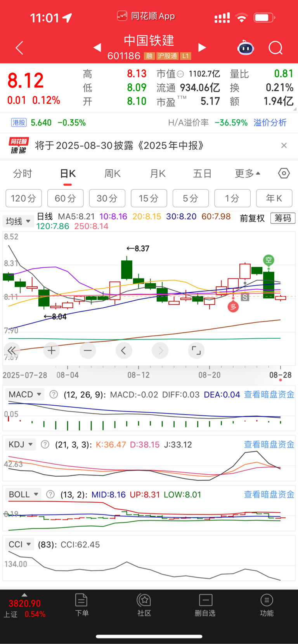Tap the 沪股通 badge
Viewport: 298px width, 644px height.
click(x=168, y=56)
